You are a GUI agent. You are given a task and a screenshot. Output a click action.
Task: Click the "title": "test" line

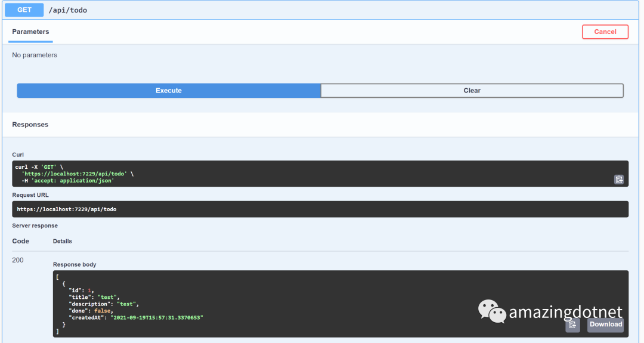[94, 297]
